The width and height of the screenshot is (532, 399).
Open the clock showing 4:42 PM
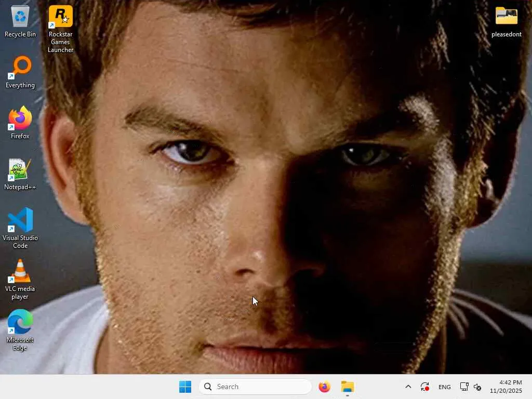(506, 387)
